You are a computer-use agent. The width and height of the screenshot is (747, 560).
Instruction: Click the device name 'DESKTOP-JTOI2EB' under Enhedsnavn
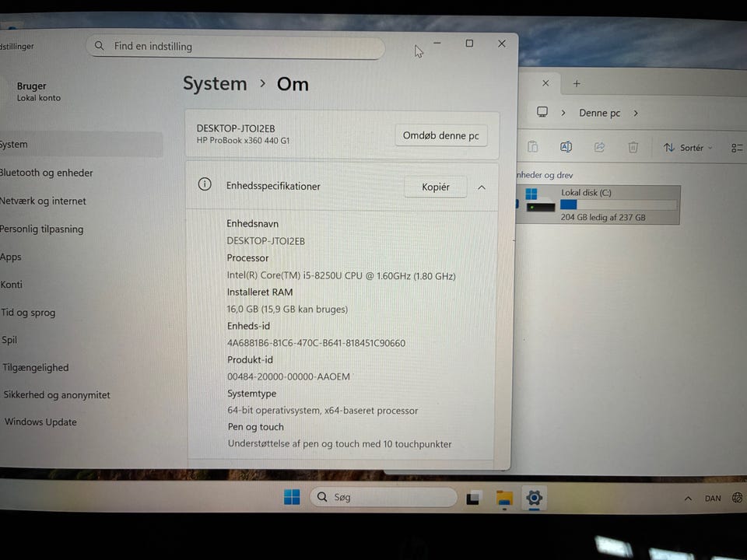coord(266,241)
